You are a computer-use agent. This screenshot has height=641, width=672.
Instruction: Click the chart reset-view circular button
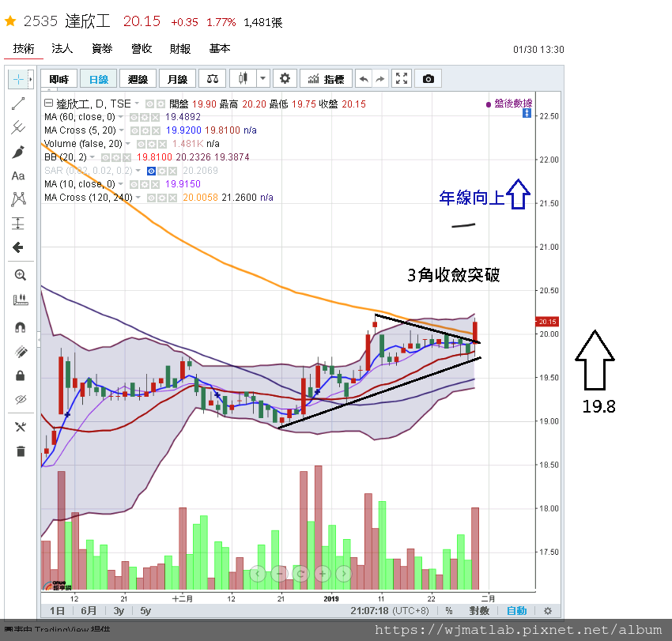(x=300, y=573)
